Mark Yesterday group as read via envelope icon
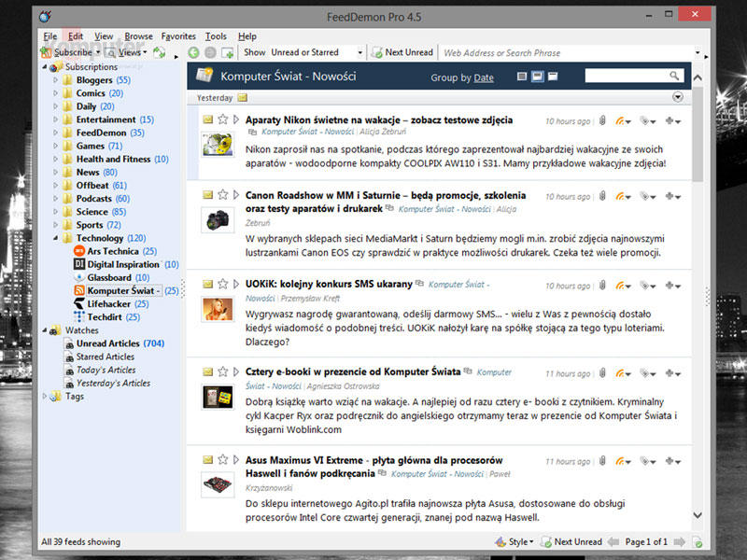The height and width of the screenshot is (560, 747). [x=243, y=98]
